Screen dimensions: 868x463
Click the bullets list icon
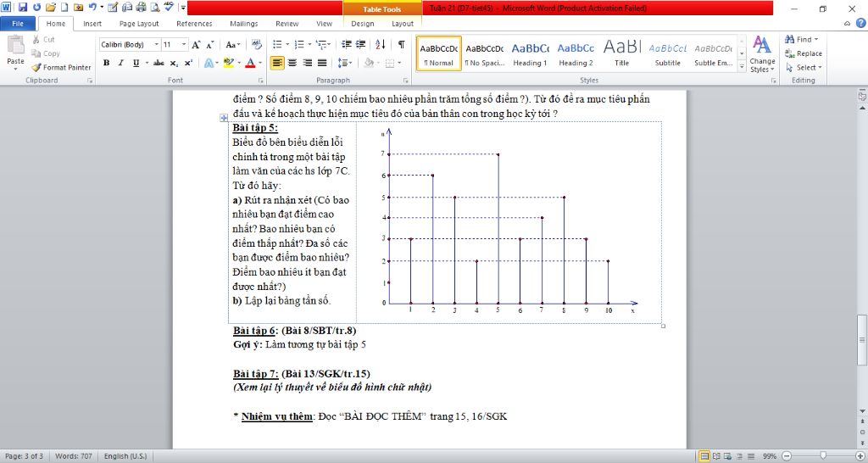point(277,44)
